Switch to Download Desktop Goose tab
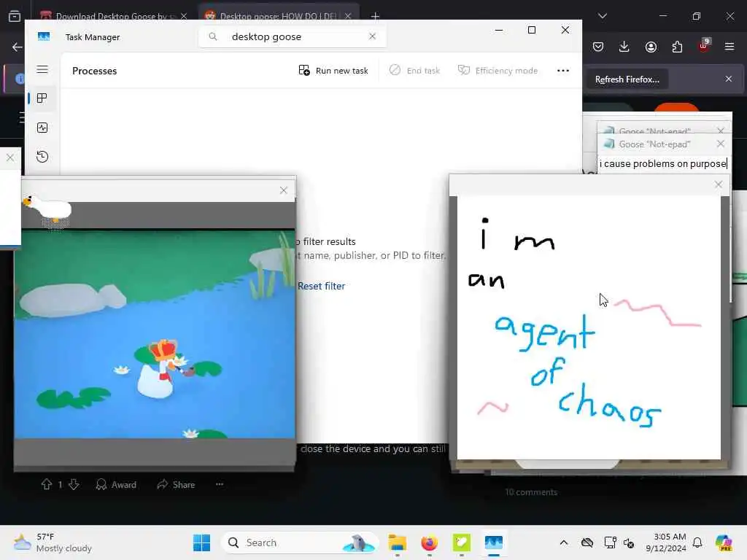 pos(113,16)
